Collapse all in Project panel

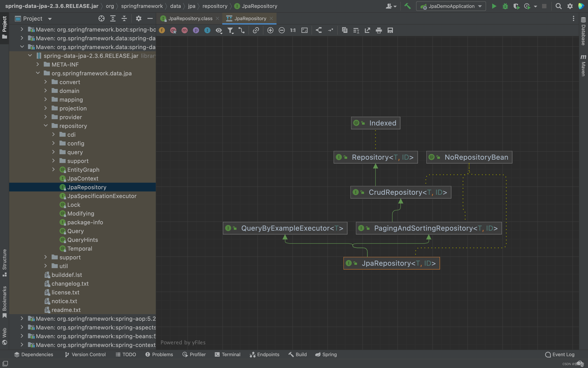pos(124,18)
